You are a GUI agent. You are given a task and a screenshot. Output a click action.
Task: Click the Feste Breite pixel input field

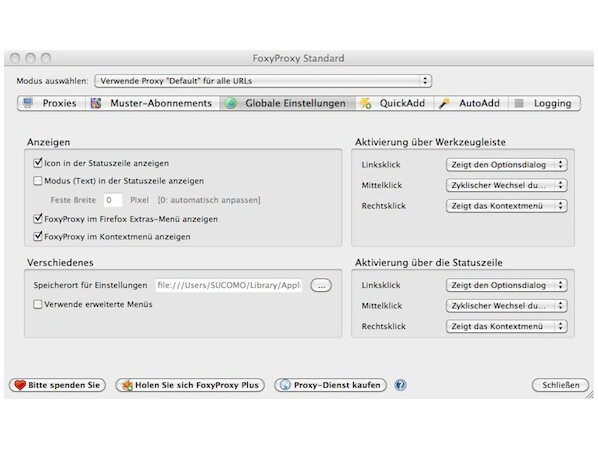pos(113,200)
